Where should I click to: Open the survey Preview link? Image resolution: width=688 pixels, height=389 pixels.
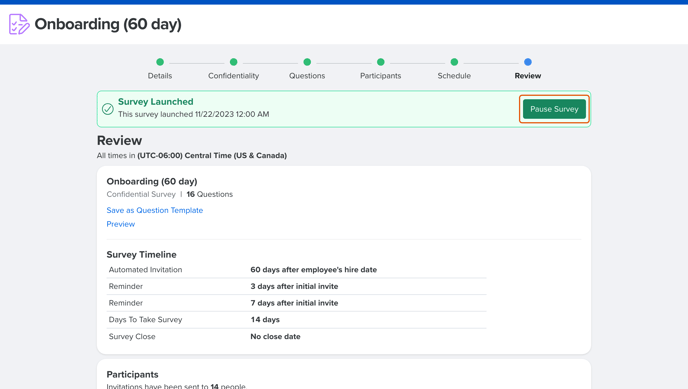point(121,224)
